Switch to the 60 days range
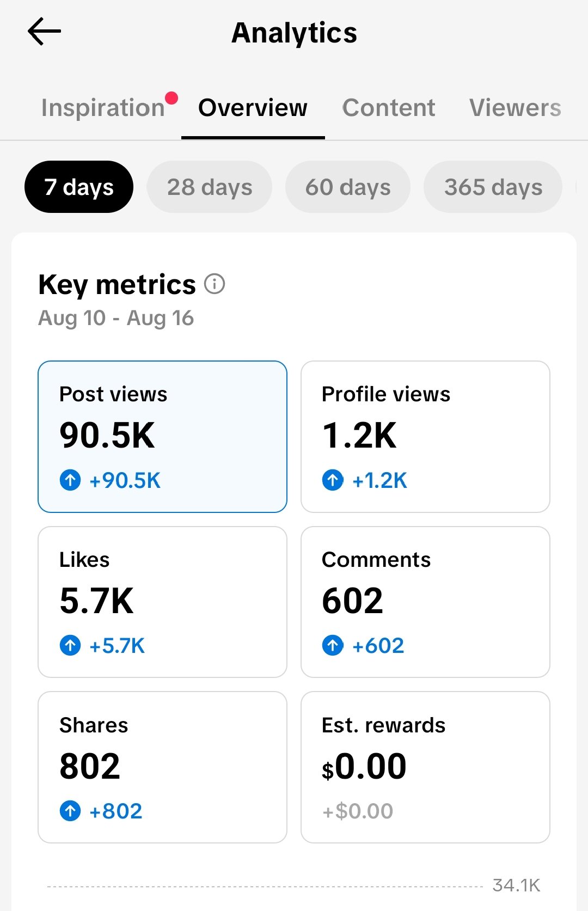This screenshot has width=588, height=911. point(348,187)
